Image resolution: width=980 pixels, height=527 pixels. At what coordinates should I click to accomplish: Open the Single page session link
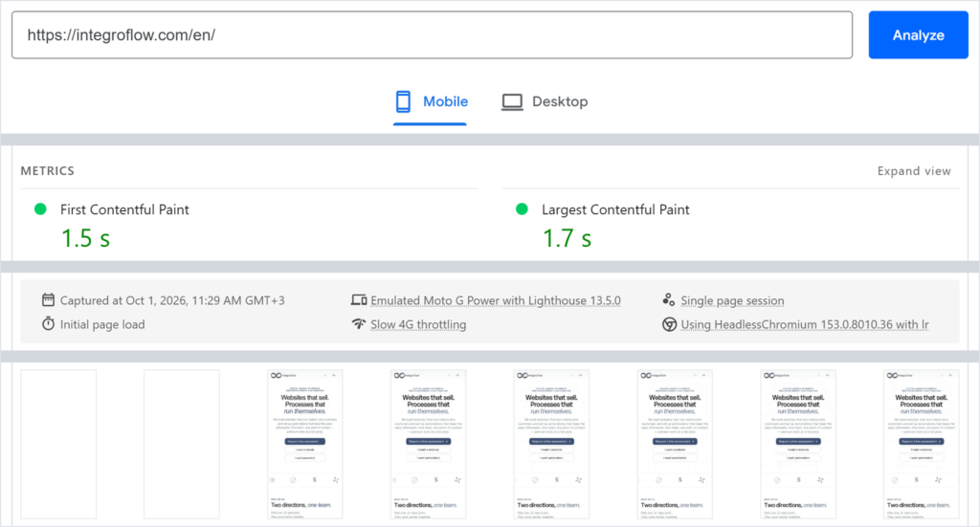[x=732, y=301]
